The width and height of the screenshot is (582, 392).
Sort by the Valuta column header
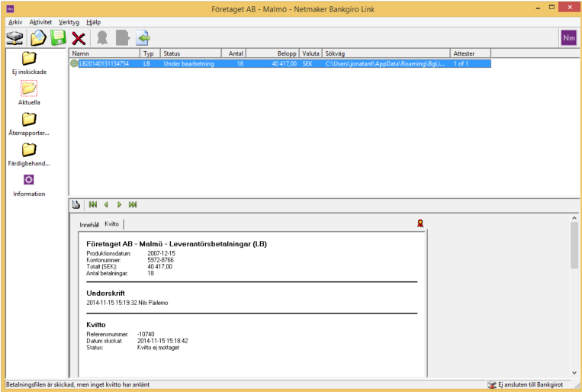click(310, 53)
